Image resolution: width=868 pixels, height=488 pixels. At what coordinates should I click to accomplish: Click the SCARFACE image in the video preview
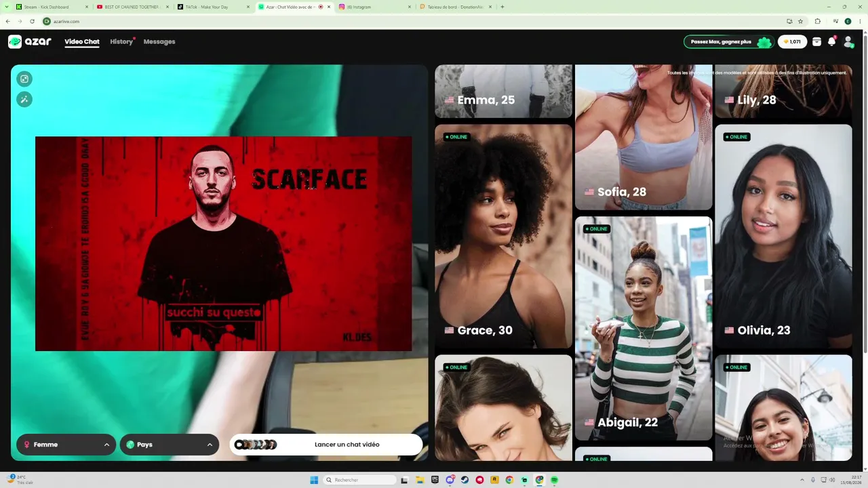coord(223,244)
